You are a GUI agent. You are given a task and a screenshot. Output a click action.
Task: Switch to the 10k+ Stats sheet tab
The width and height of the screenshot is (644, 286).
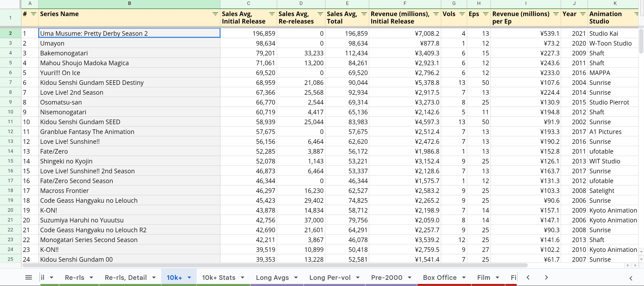point(219,277)
